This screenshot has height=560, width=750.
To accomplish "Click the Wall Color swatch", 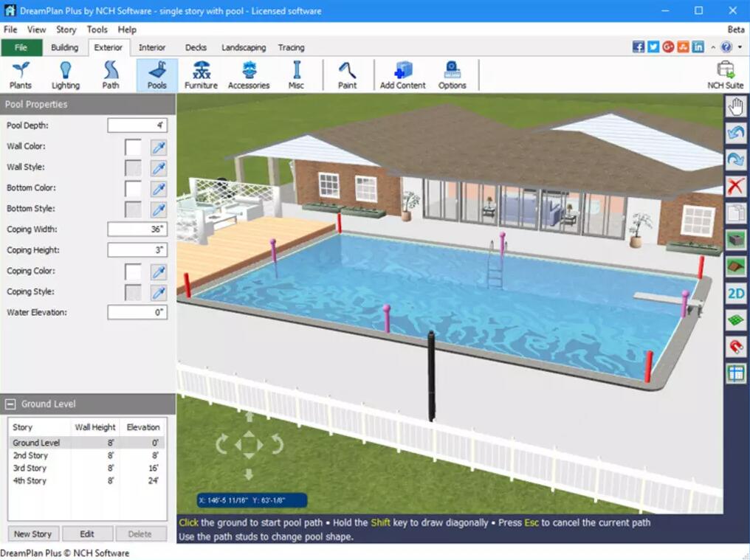I will [134, 146].
